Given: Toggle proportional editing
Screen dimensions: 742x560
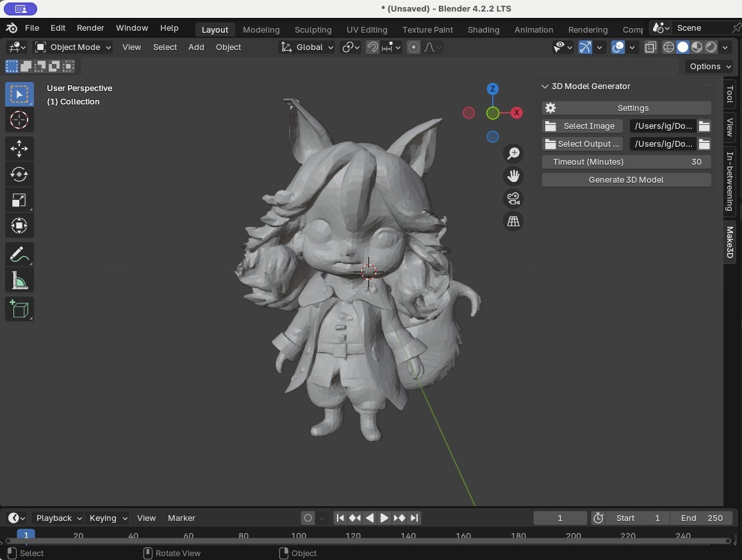Looking at the screenshot, I should (413, 47).
